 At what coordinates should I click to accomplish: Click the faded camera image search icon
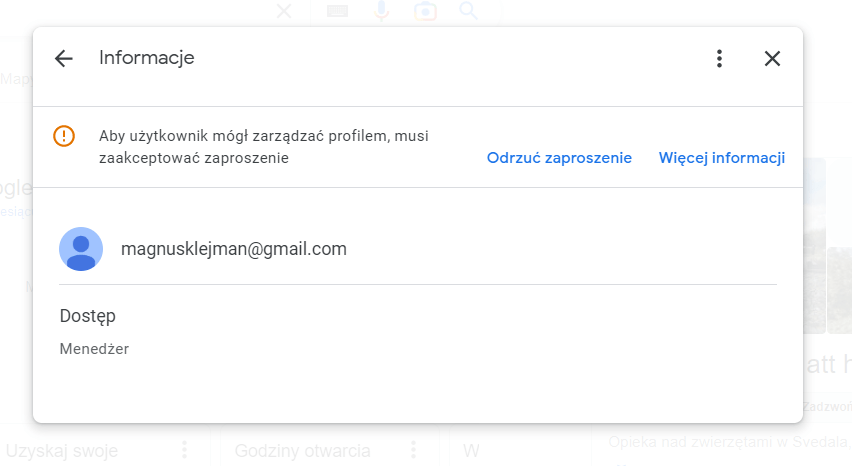425,10
